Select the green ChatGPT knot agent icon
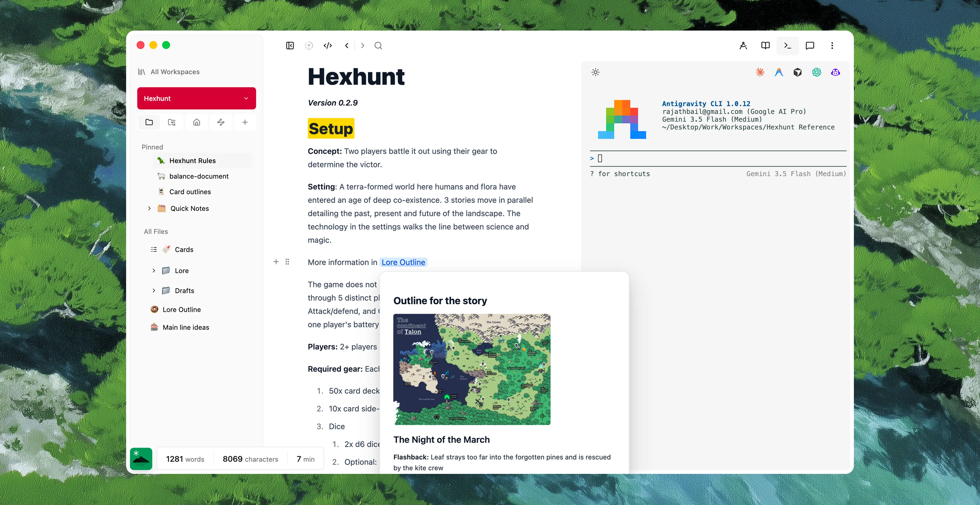Viewport: 980px width, 505px height. pos(816,72)
